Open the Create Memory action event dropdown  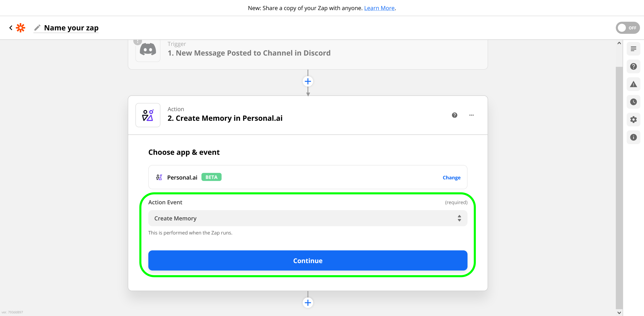pyautogui.click(x=308, y=218)
